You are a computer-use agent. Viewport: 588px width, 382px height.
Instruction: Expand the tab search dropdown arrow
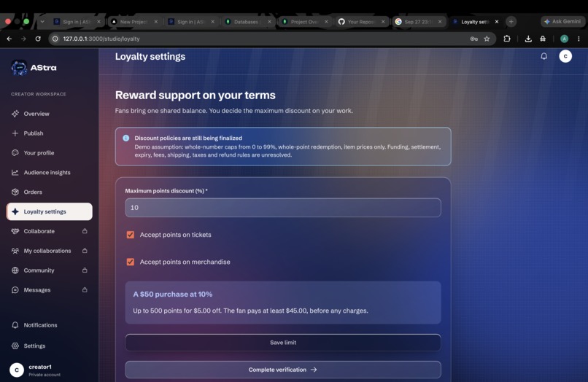(42, 22)
